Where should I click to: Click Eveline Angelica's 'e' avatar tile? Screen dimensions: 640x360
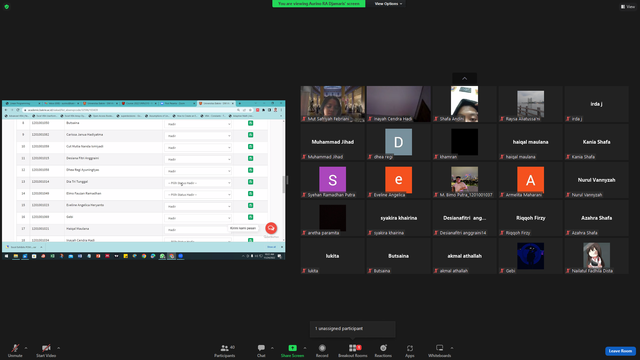pyautogui.click(x=398, y=180)
